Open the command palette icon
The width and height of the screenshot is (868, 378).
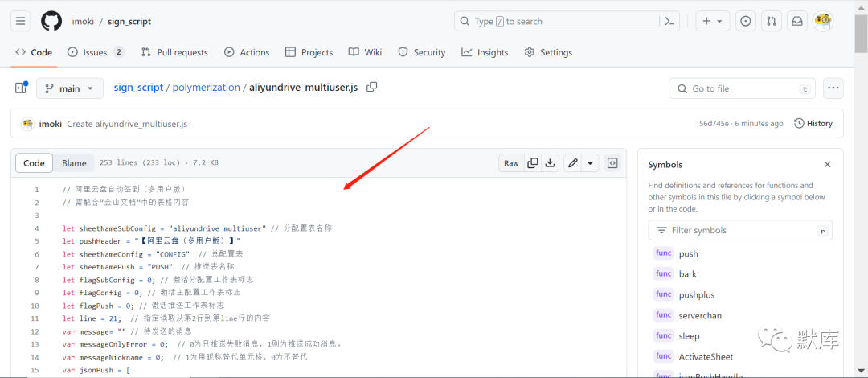tap(669, 21)
